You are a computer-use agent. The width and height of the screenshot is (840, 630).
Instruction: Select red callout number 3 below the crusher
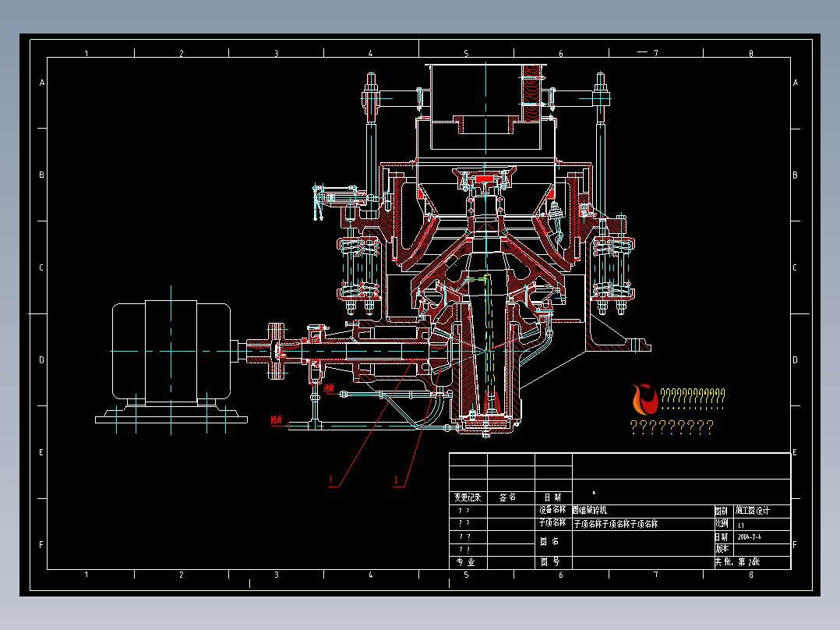(397, 480)
